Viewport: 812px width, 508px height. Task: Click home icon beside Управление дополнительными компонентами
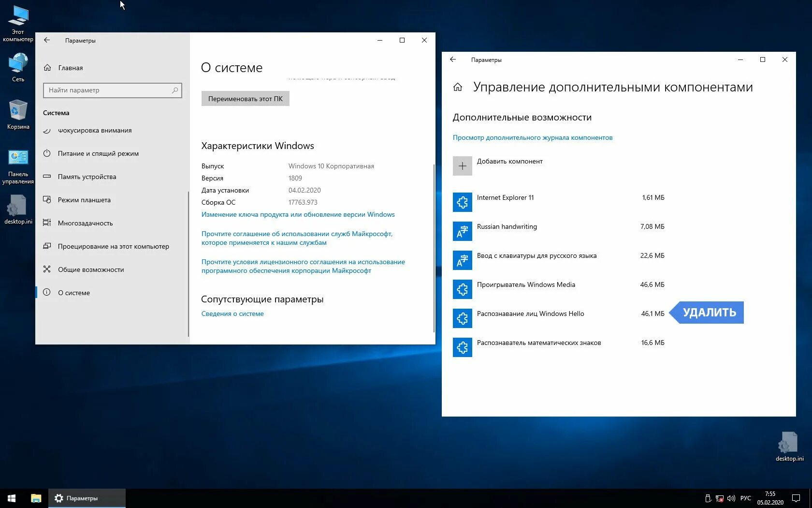[x=458, y=87]
